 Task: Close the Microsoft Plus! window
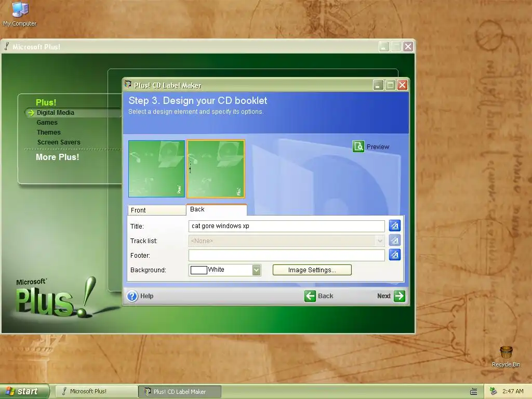click(x=408, y=46)
